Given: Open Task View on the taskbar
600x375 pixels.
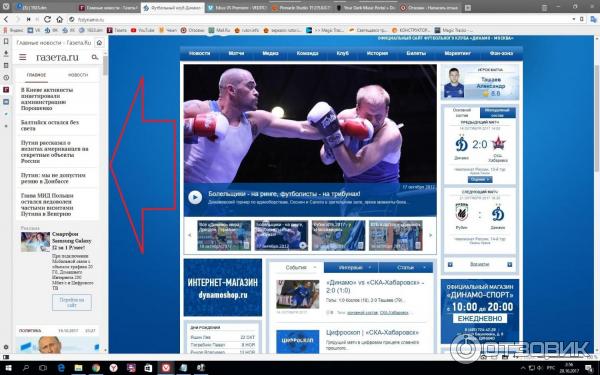Looking at the screenshot, I should click(43, 368).
